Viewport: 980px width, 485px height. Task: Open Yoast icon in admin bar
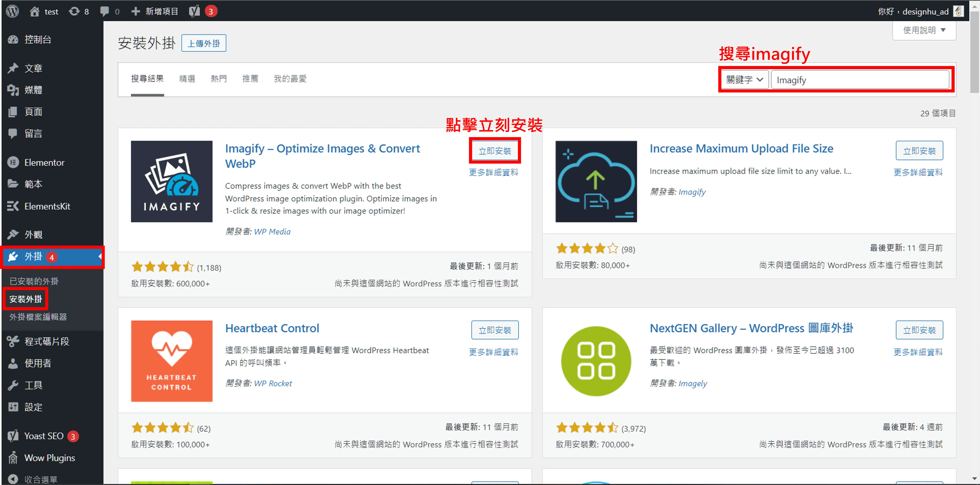point(194,11)
